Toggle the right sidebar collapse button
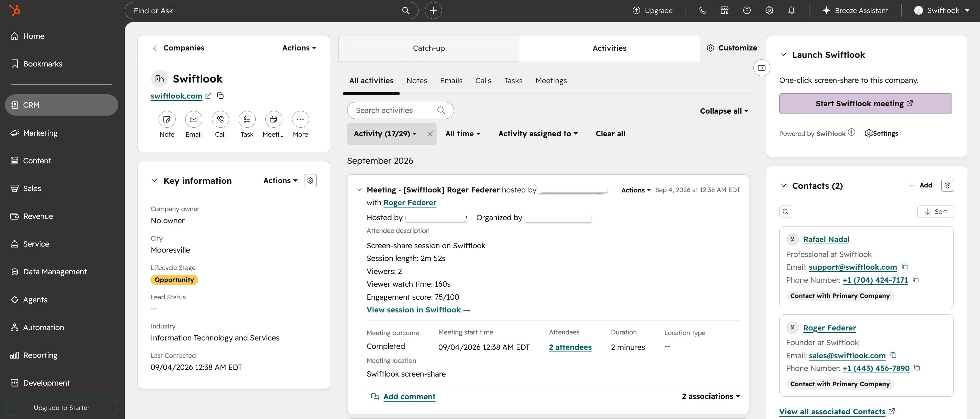 click(762, 68)
